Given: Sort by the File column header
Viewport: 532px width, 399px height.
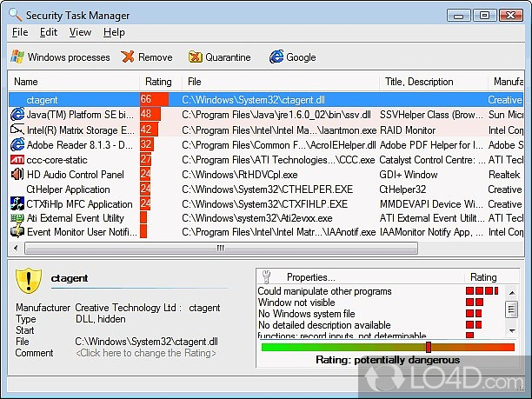Looking at the screenshot, I should pyautogui.click(x=280, y=82).
